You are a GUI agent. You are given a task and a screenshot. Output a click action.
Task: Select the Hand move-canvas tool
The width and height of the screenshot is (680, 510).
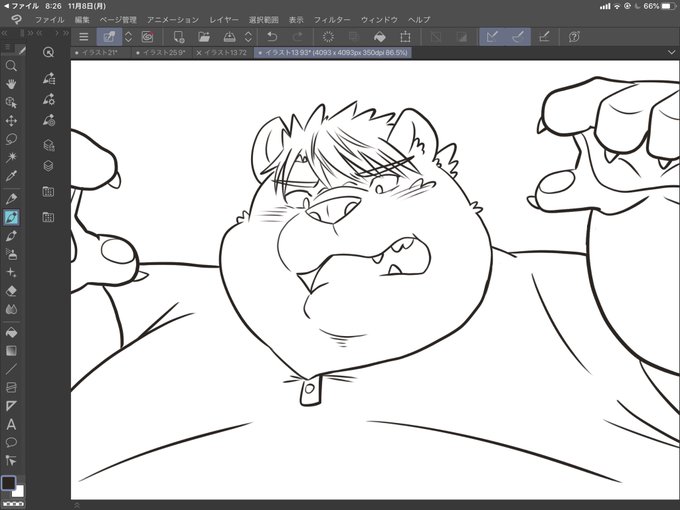[x=11, y=84]
